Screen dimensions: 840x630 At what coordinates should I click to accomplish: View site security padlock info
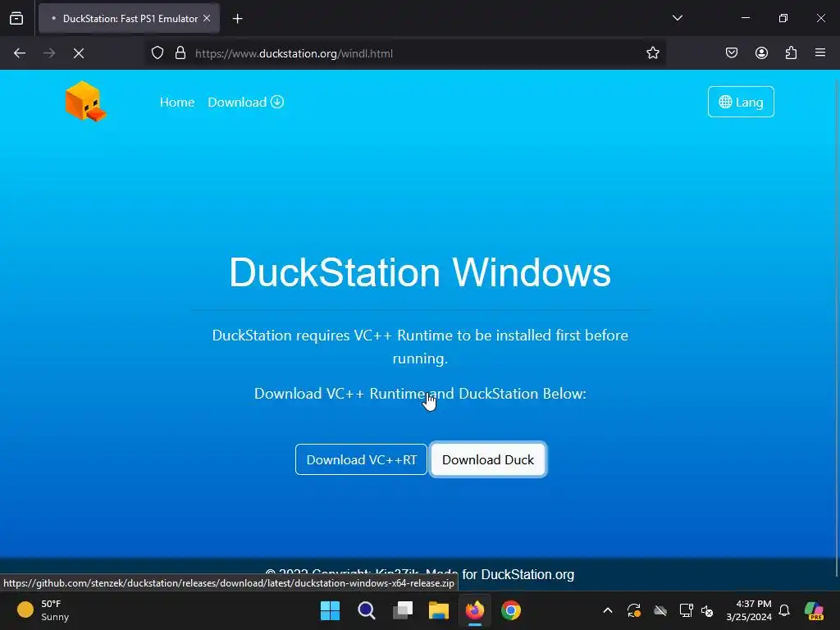coord(180,53)
